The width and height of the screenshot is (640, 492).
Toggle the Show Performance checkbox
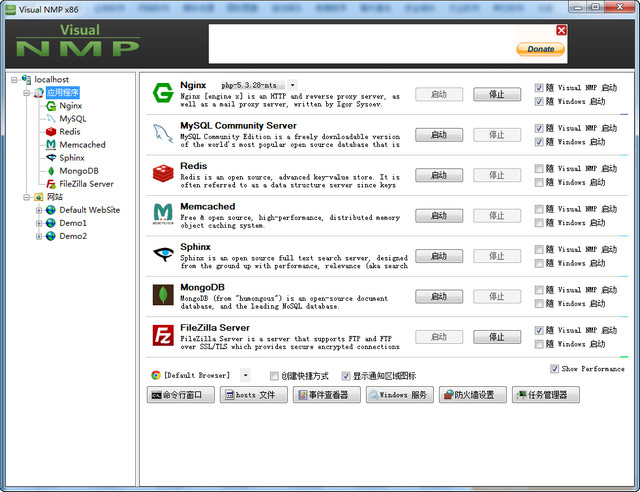pos(554,369)
